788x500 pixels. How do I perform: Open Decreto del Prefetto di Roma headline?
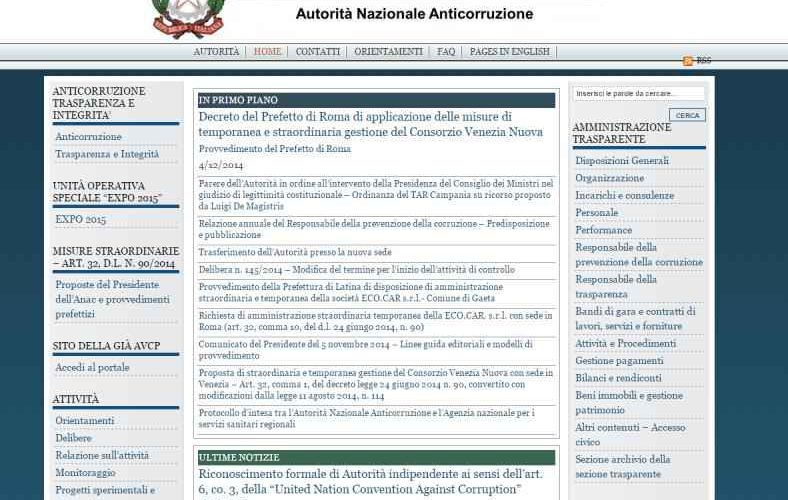coord(370,124)
